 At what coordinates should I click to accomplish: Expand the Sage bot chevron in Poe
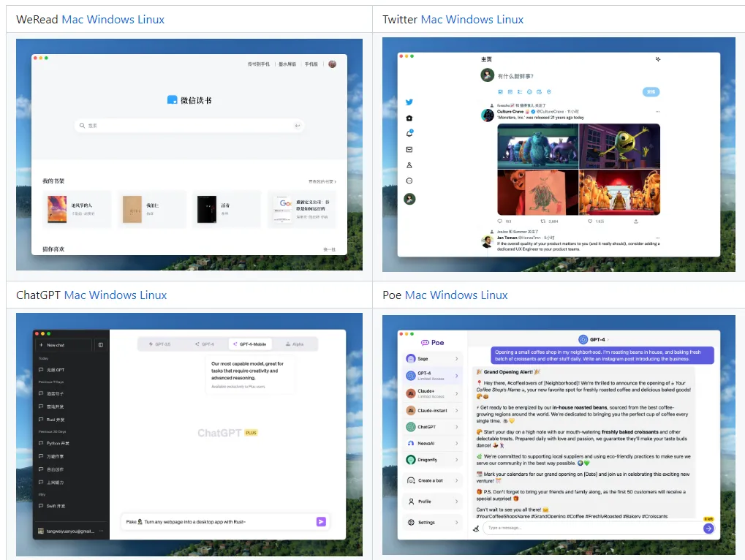point(457,359)
